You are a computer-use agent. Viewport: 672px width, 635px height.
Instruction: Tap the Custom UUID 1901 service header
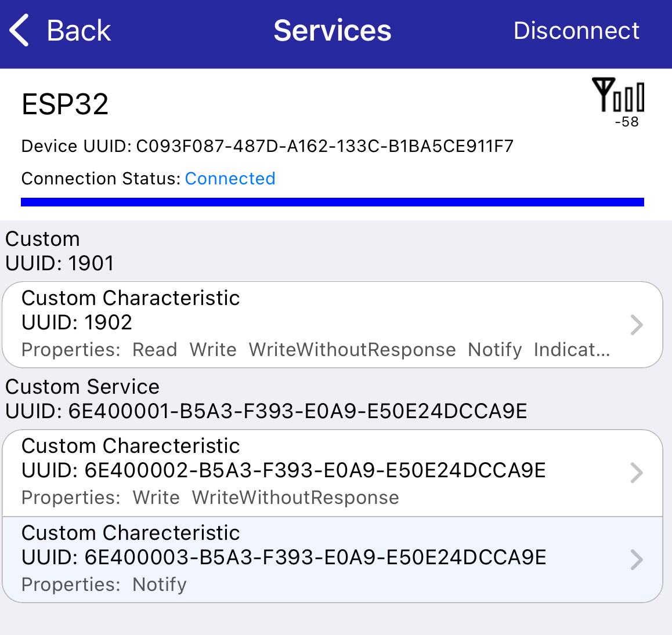pos(60,251)
